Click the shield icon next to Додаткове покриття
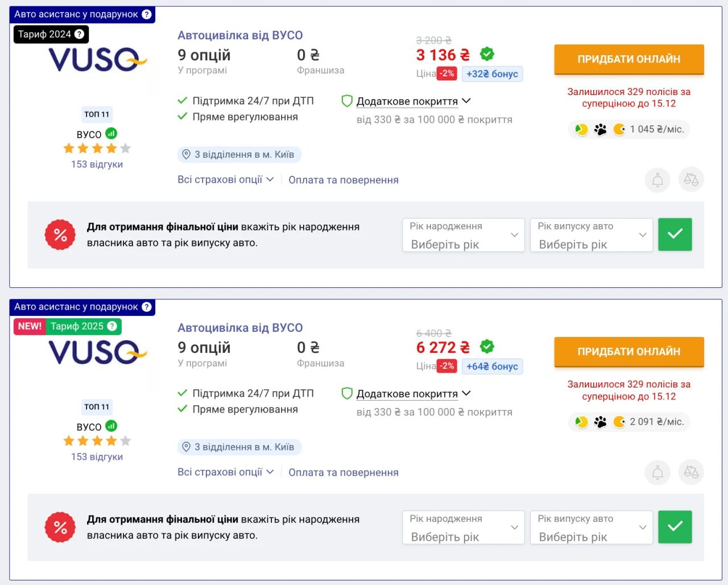This screenshot has height=585, width=728. pos(347,101)
